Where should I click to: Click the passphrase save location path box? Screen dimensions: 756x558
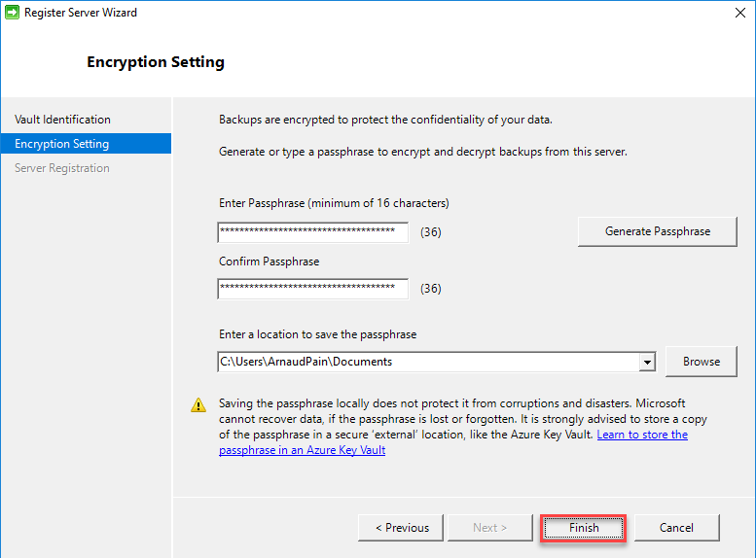tap(426, 362)
